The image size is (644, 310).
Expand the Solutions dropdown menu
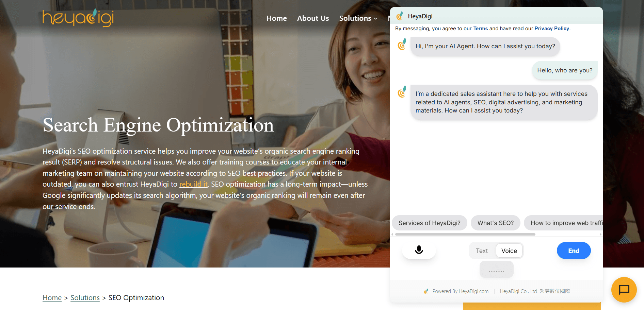pyautogui.click(x=358, y=18)
